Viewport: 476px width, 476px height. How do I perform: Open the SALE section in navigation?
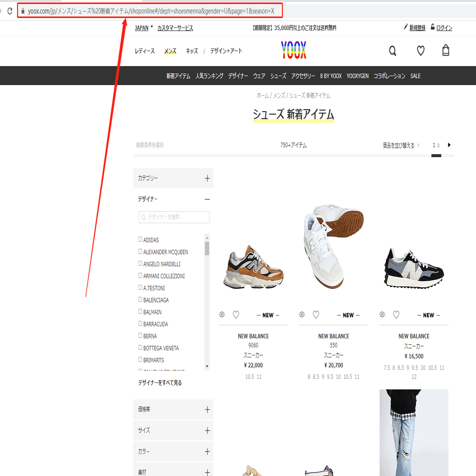[x=415, y=76]
